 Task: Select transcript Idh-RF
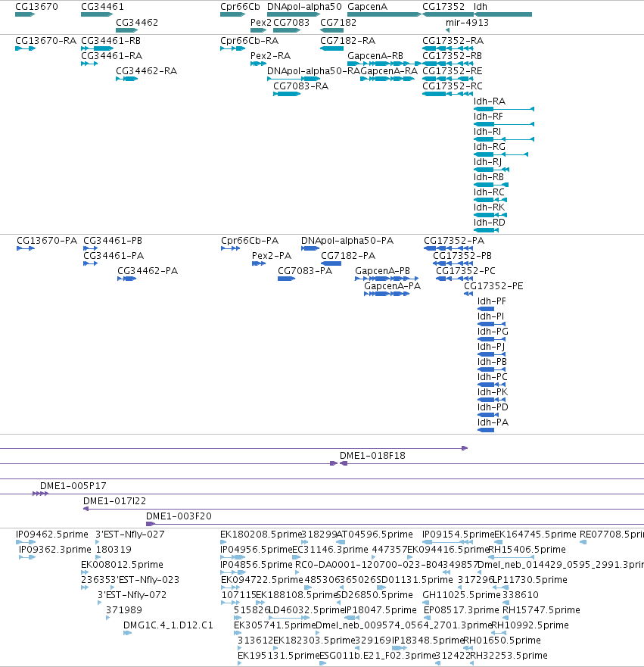pos(504,124)
